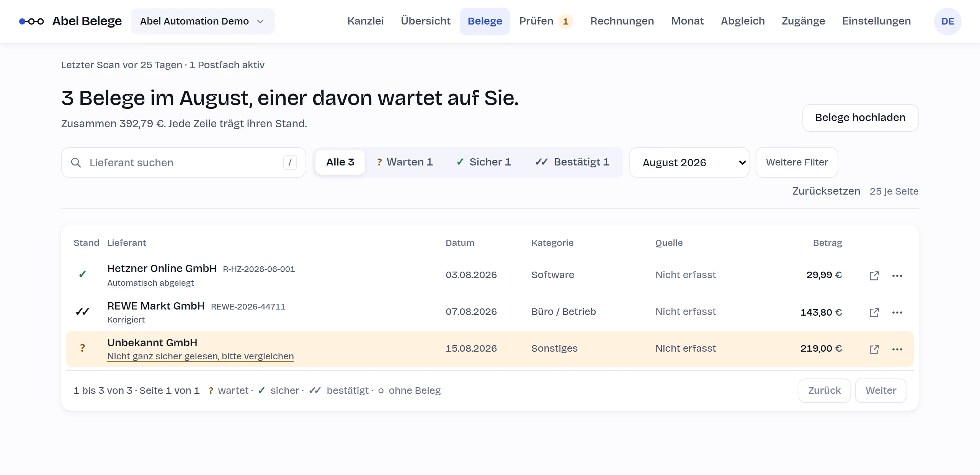Click the Zurück pagination button
The height and width of the screenshot is (475, 980).
tap(824, 391)
